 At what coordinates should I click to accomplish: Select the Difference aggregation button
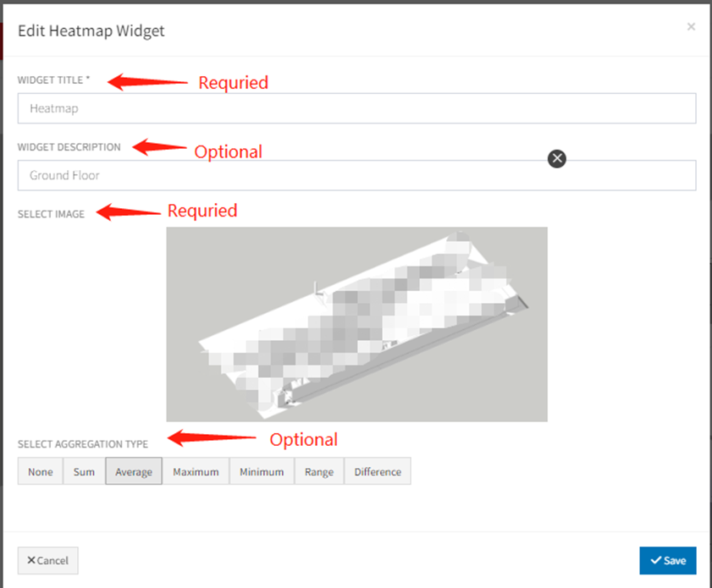378,472
